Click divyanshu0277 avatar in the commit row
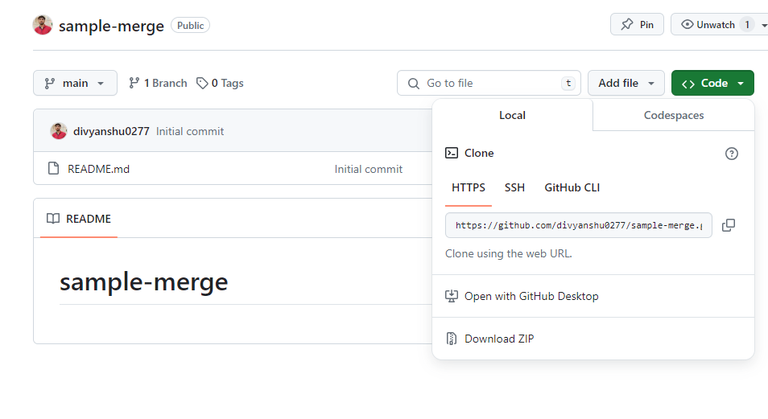This screenshot has height=419, width=768. point(59,131)
